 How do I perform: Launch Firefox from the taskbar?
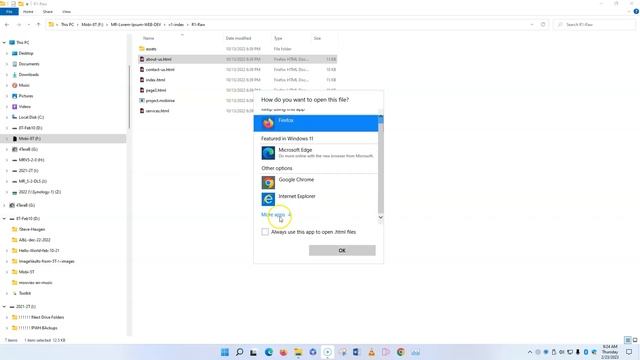283,352
